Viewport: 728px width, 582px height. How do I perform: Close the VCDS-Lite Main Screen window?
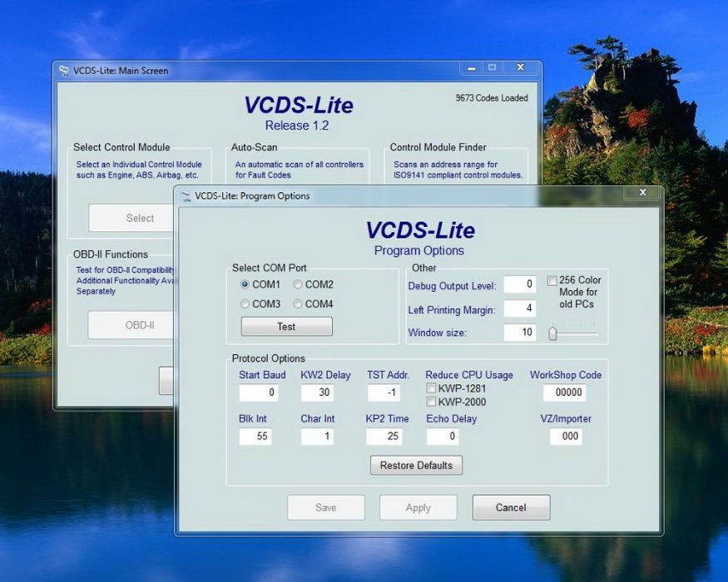tap(521, 67)
